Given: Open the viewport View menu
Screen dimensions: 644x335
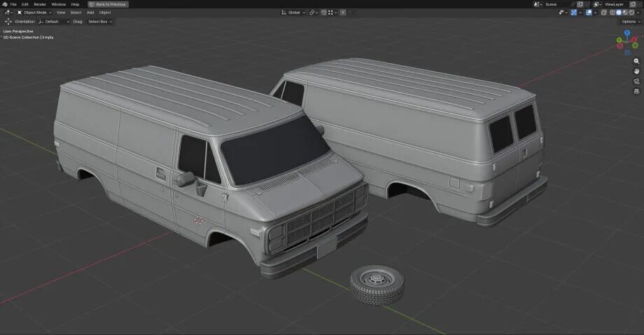Looking at the screenshot, I should pos(61,13).
